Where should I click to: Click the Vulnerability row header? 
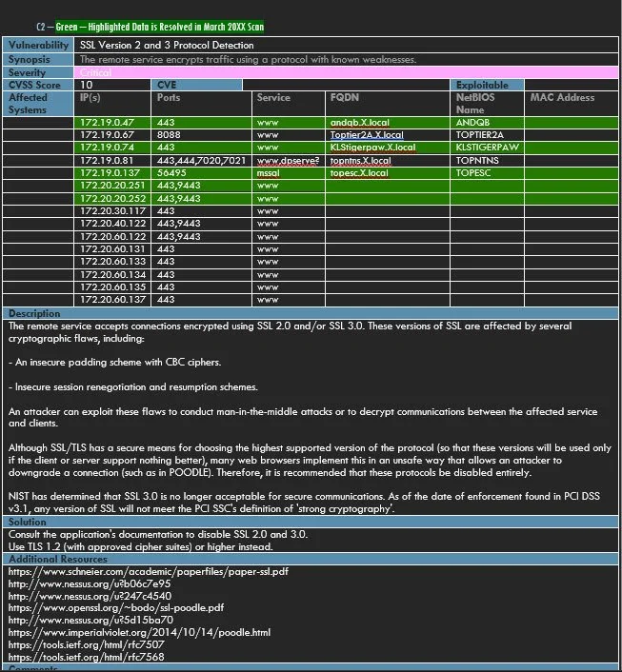coord(38,45)
